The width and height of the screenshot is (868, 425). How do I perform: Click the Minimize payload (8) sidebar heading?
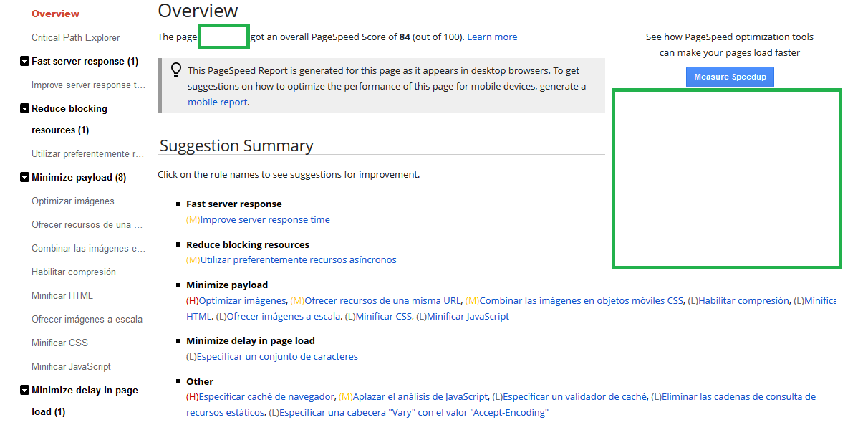point(79,178)
